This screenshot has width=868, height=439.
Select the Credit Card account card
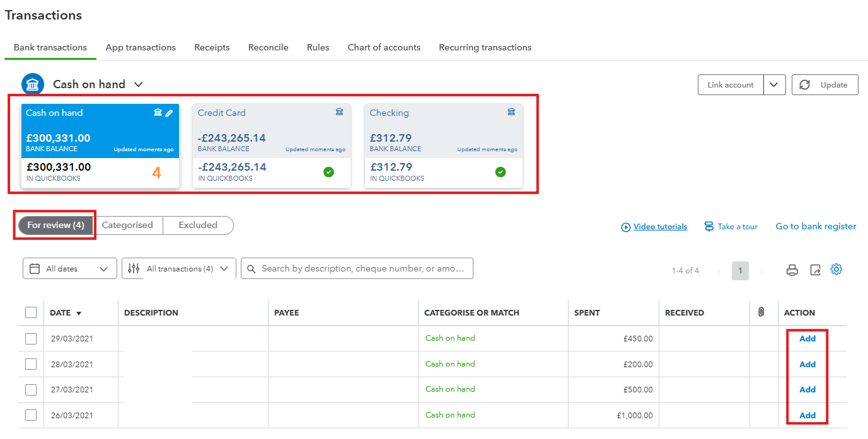272,146
